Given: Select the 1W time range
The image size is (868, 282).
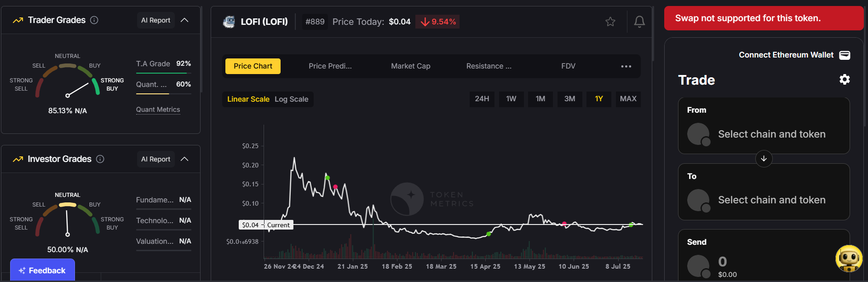Looking at the screenshot, I should coord(511,99).
